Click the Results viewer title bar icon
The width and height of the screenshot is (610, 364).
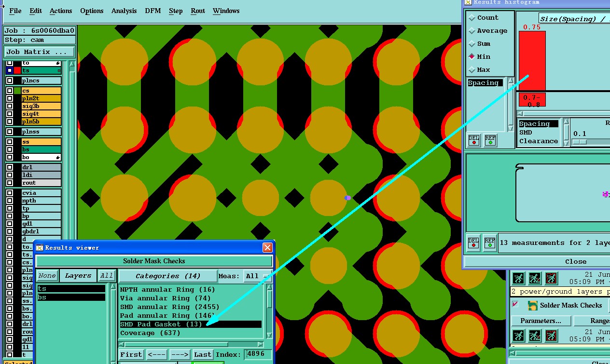(40, 248)
